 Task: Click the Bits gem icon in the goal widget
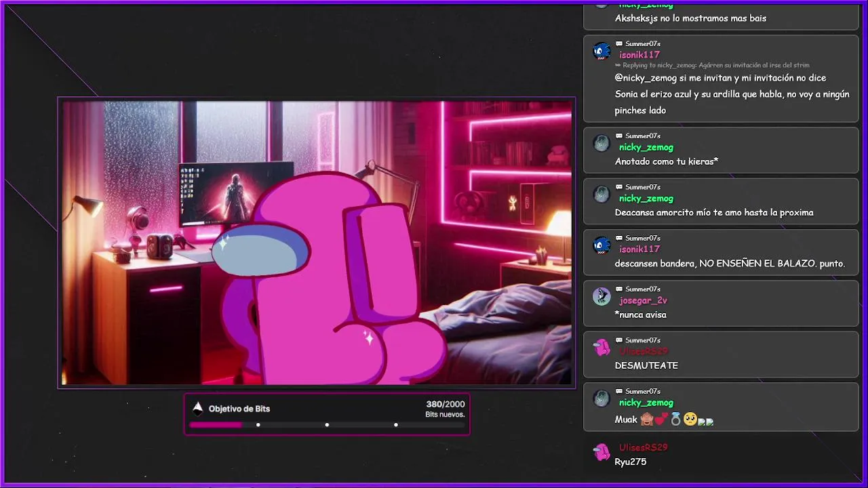(x=197, y=408)
